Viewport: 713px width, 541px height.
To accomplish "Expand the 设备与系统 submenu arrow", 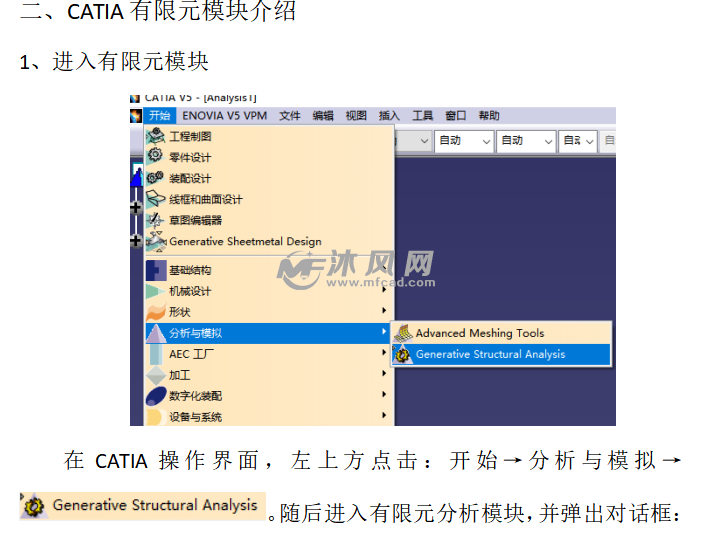I will pyautogui.click(x=384, y=415).
